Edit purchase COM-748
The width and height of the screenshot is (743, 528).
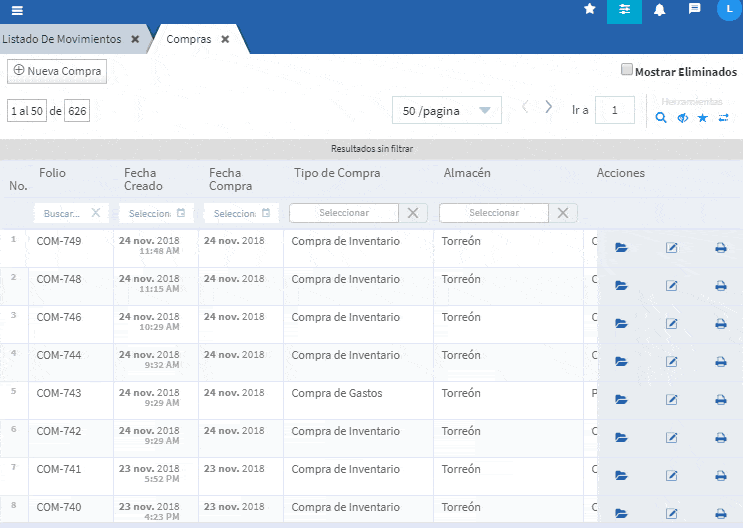tap(671, 285)
